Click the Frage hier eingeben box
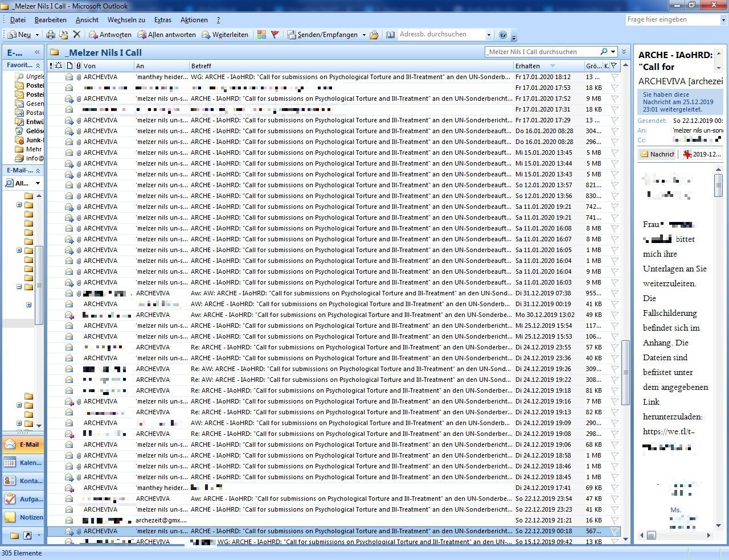The image size is (729, 560). [673, 19]
